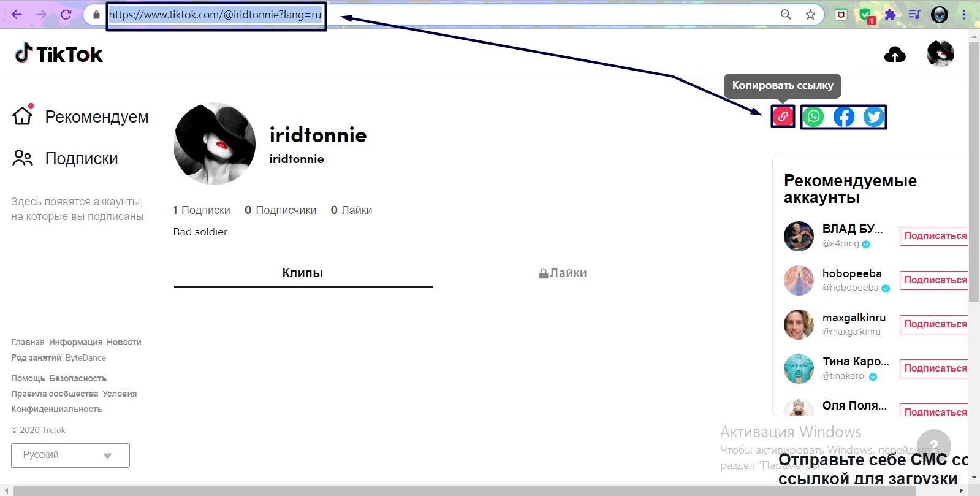Image resolution: width=980 pixels, height=496 pixels.
Task: Open the Условия footer link
Action: [x=120, y=394]
